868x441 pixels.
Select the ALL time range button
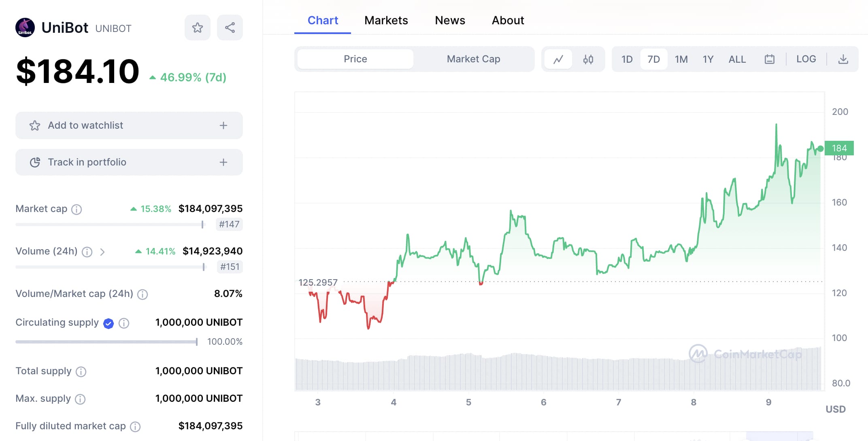click(737, 59)
